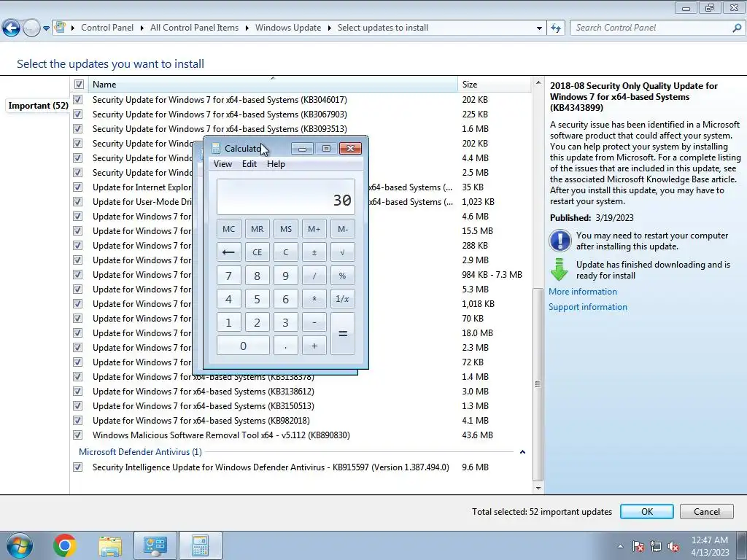Screen dimensions: 747x560
Task: Open Windows Explorer from the taskbar
Action: click(110, 546)
